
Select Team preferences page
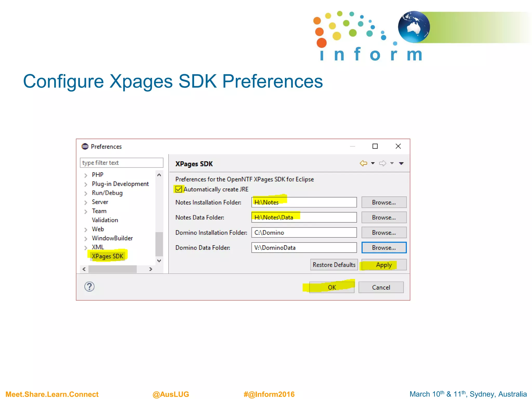(x=99, y=211)
